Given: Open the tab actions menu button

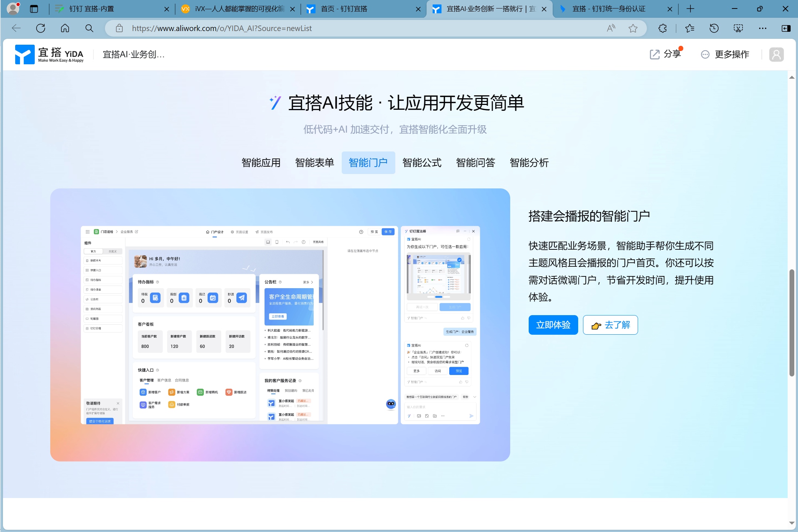Looking at the screenshot, I should pyautogui.click(x=34, y=9).
